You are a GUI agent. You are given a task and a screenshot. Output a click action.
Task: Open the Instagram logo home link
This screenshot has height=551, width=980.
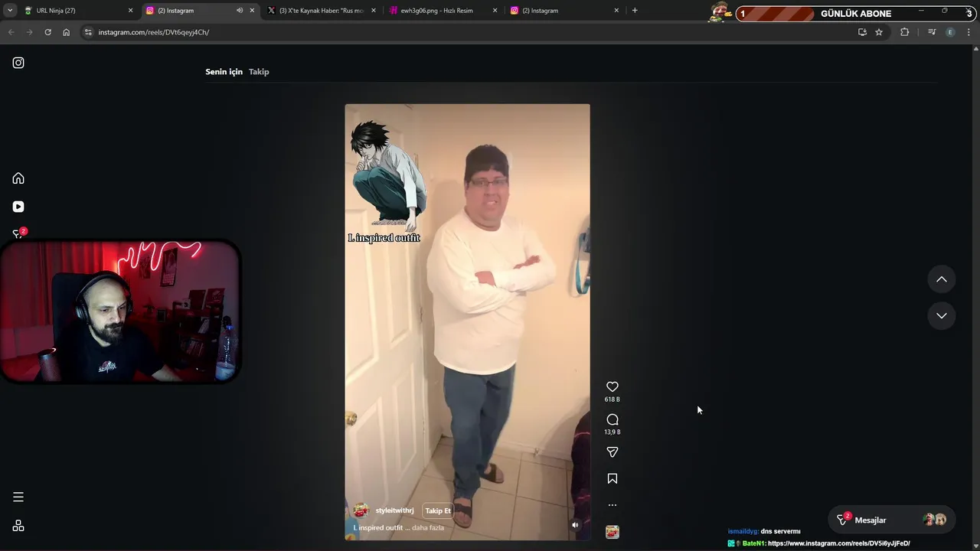(x=18, y=63)
